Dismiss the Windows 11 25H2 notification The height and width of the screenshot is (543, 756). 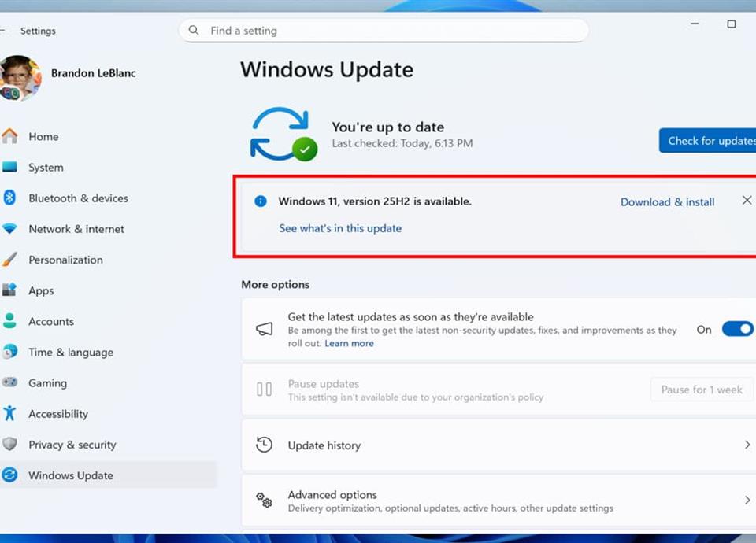point(747,201)
